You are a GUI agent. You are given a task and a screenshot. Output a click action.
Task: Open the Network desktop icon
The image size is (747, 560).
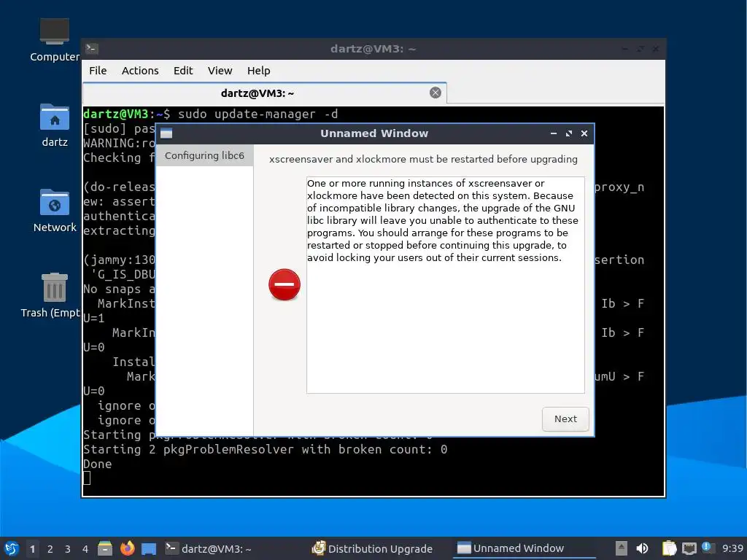click(54, 211)
